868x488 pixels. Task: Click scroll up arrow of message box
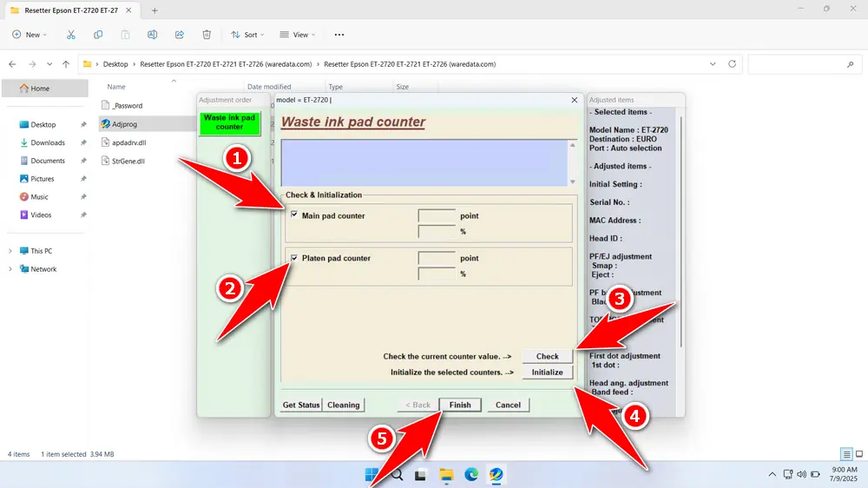(572, 145)
